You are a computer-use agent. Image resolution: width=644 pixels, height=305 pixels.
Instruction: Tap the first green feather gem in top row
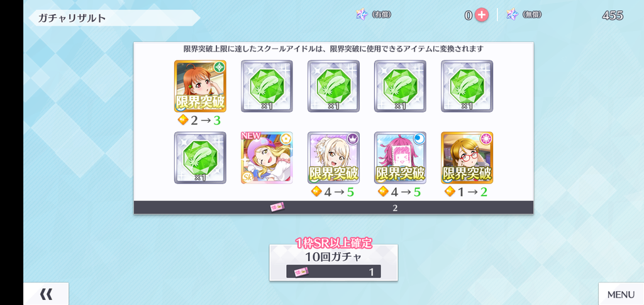pyautogui.click(x=267, y=86)
